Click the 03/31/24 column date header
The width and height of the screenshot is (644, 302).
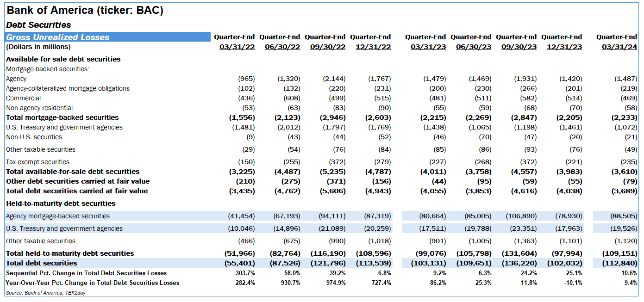click(x=619, y=47)
